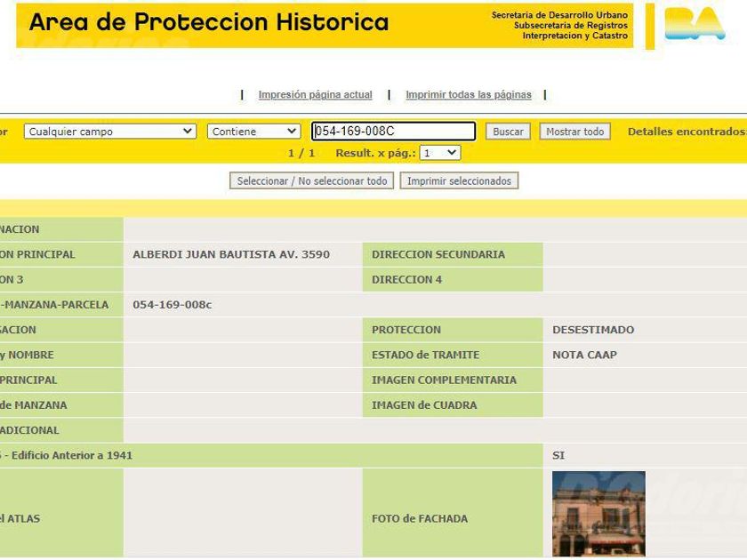
Task: Open the Cualquier campo field dropdown
Action: click(110, 132)
